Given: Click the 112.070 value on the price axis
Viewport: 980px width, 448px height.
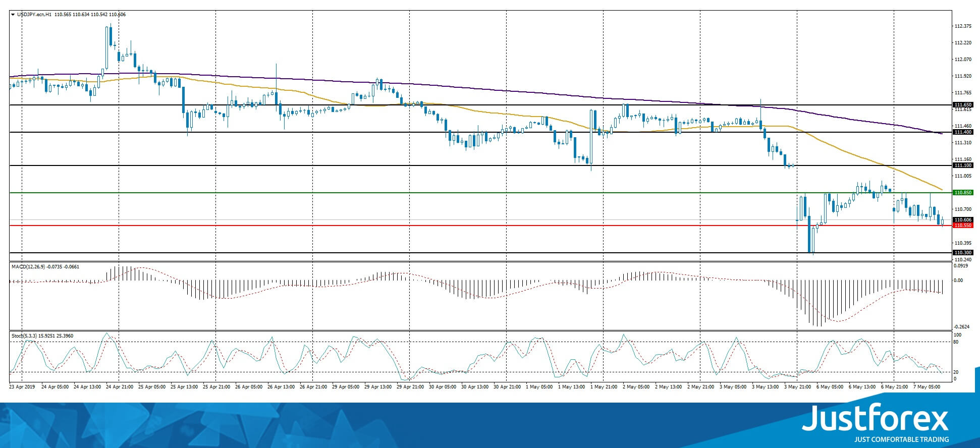Looking at the screenshot, I should 963,60.
